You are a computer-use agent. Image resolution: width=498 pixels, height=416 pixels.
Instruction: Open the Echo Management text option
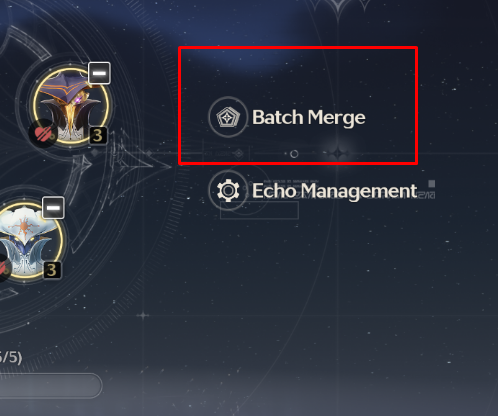click(x=335, y=191)
